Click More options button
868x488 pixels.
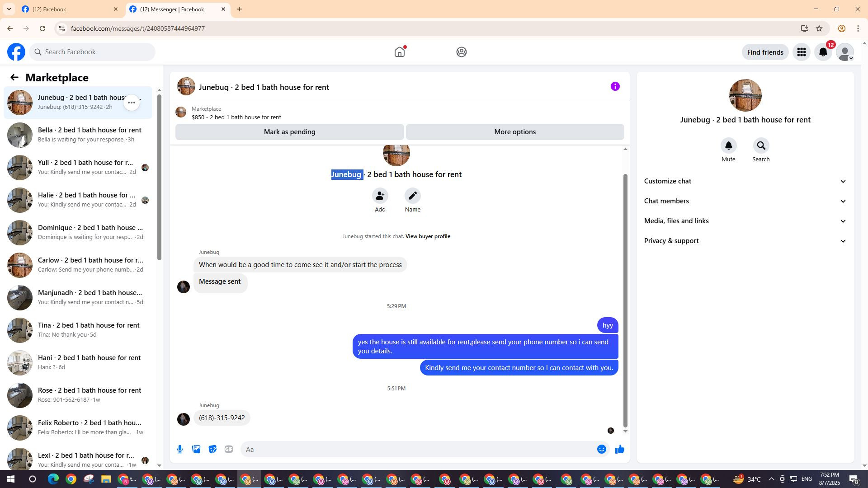click(x=515, y=132)
